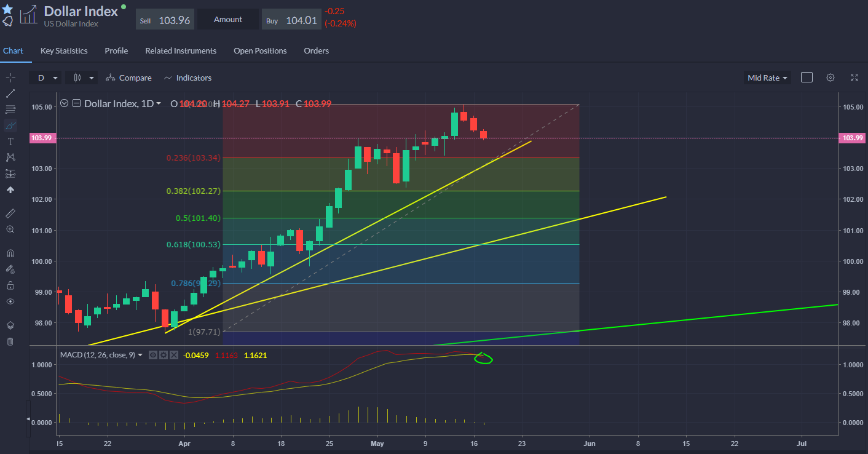Open the prediction and measurement tools
Screen dimensions: 868x454
click(10, 174)
